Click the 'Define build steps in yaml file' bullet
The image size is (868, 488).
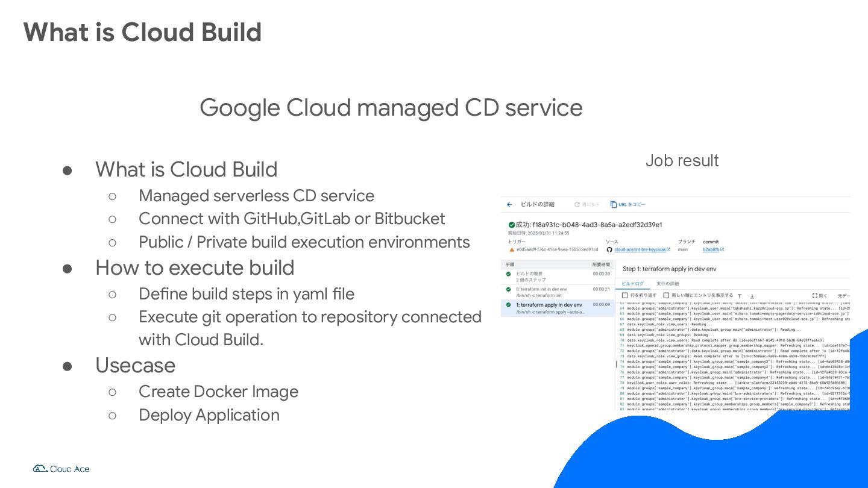pyautogui.click(x=247, y=294)
